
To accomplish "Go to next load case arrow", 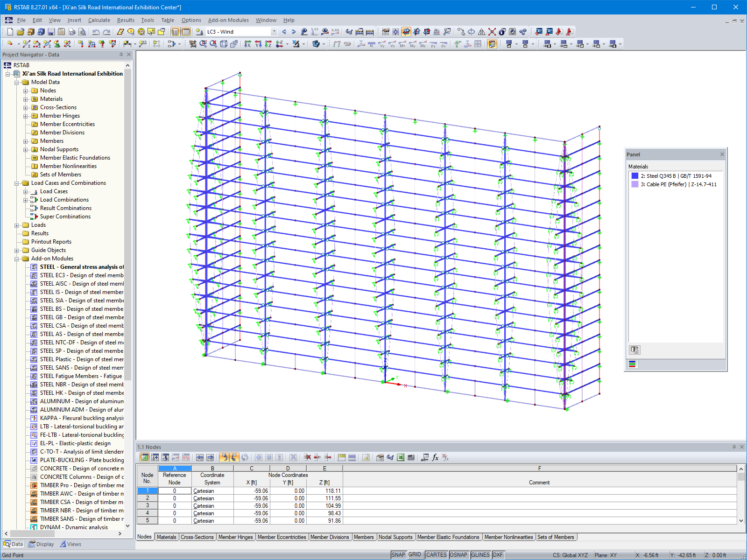I will [x=294, y=32].
